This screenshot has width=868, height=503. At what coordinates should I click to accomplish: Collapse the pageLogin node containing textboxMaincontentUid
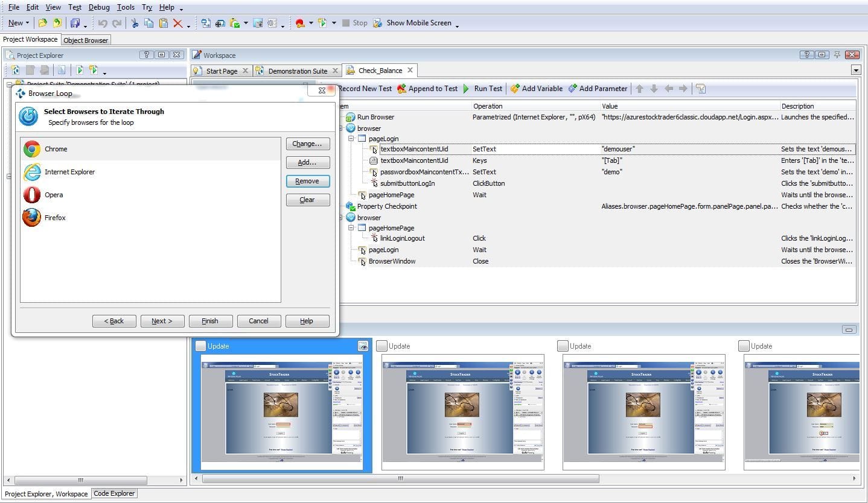[x=352, y=139]
